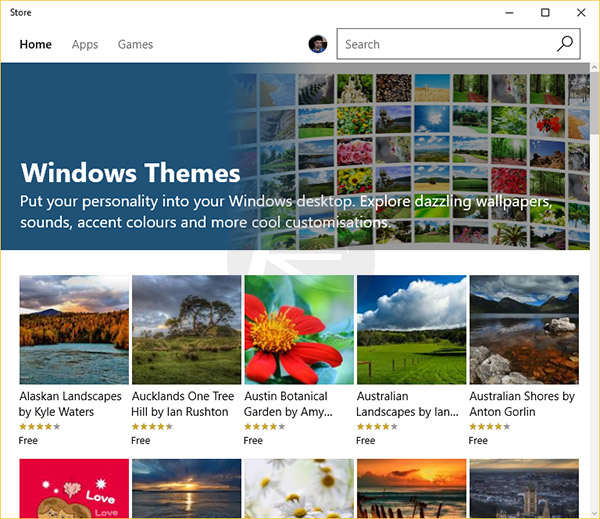
Task: Open the white daisies theme thumbnail
Action: [x=299, y=488]
